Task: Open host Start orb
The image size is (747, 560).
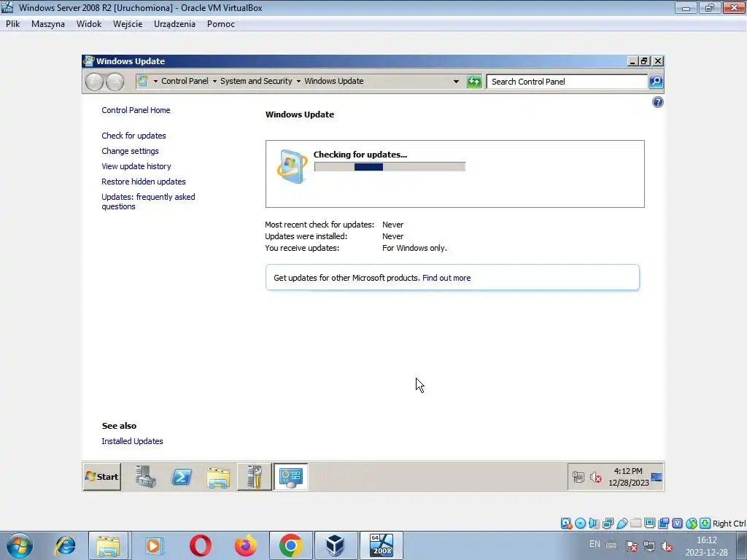Action: [x=20, y=545]
